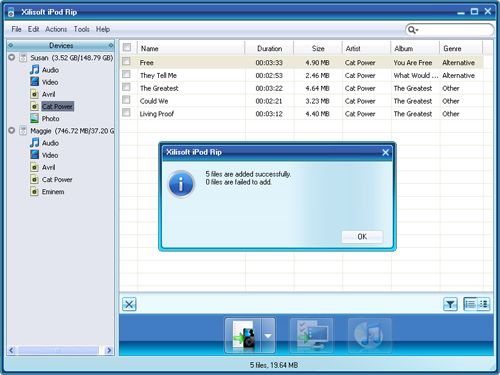This screenshot has height=375, width=500.
Task: Open the Actions menu
Action: (x=56, y=29)
